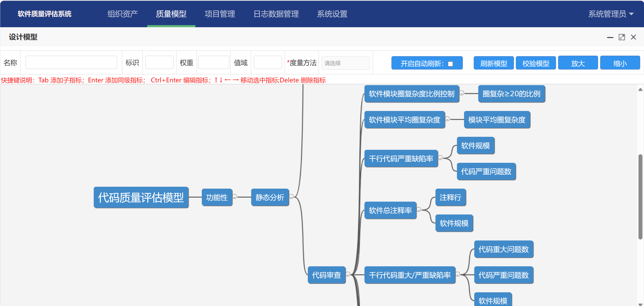Screen dimensions: 644x306
Task: Click the 刷新模型 button
Action: [x=493, y=63]
